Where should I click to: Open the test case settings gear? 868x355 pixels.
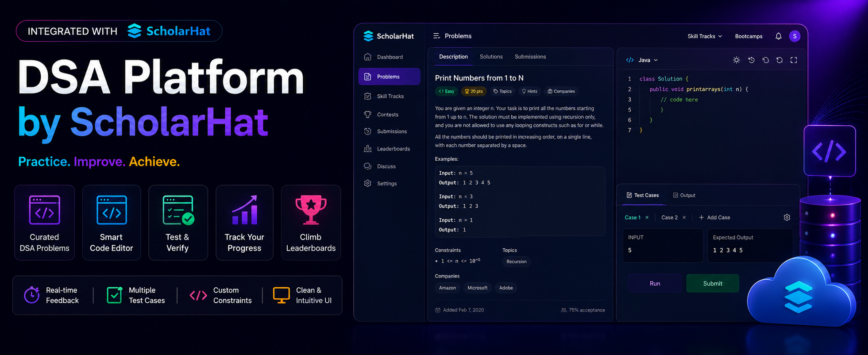tap(787, 217)
